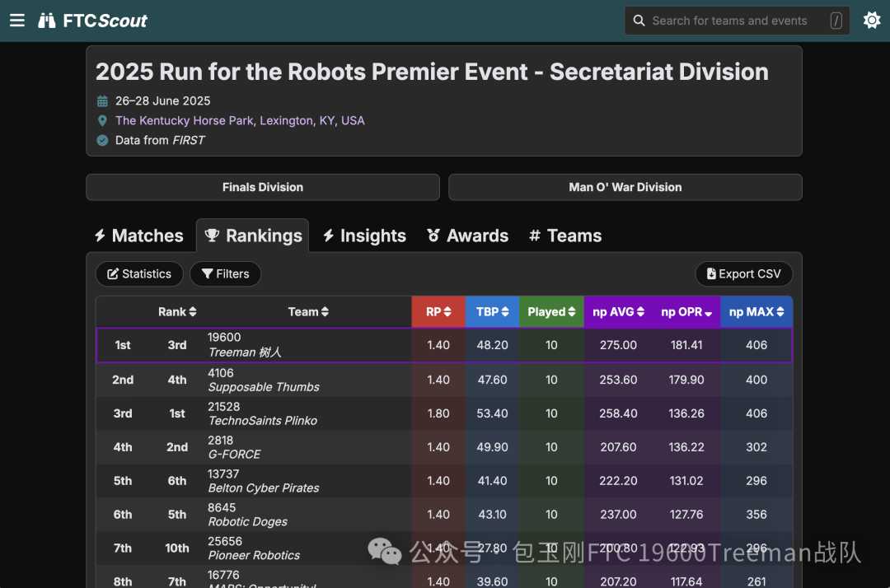Sort by the np OPR column header
Image resolution: width=890 pixels, height=588 pixels.
point(686,311)
